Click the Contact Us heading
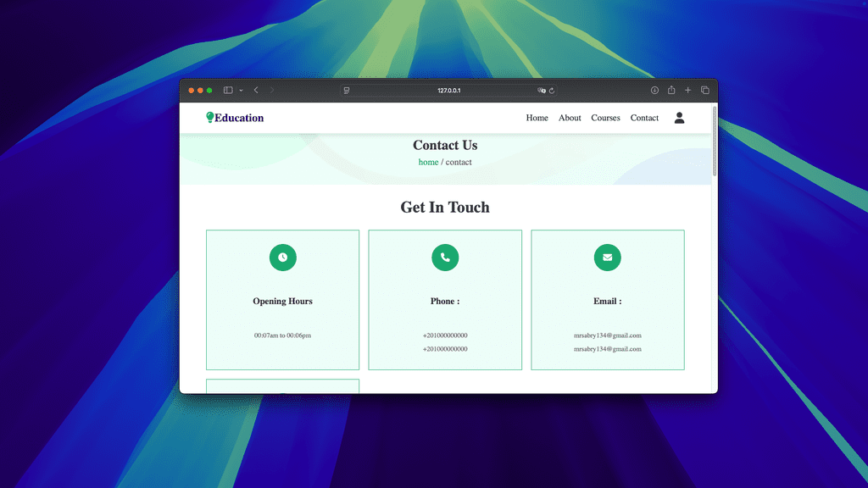 coord(445,145)
